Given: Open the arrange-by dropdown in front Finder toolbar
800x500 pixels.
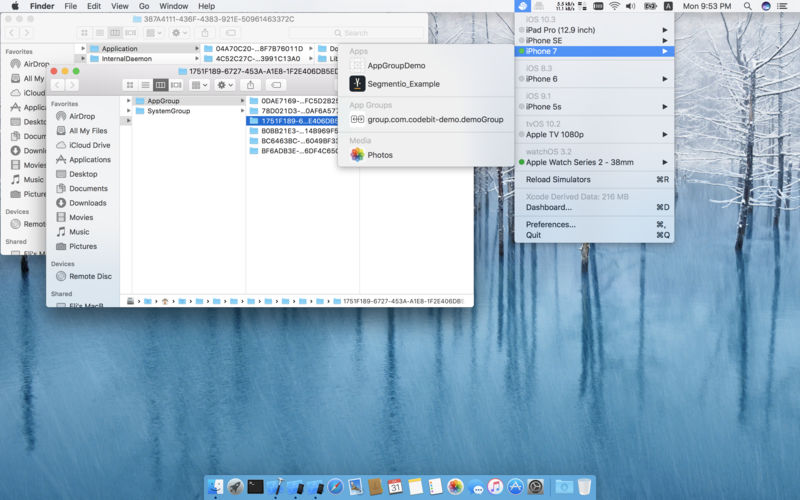Looking at the screenshot, I should point(198,85).
